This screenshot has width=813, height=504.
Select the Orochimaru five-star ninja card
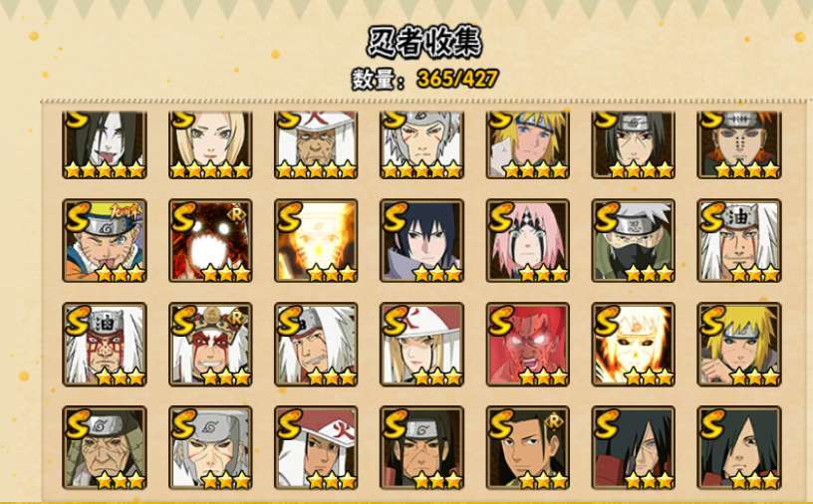coord(105,145)
